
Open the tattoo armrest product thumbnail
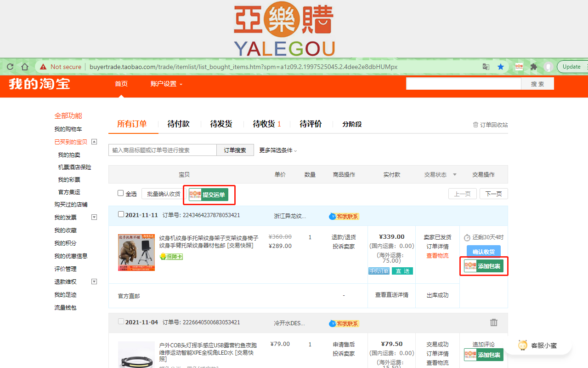[x=136, y=252]
